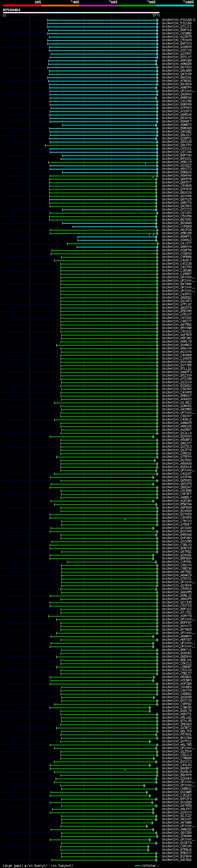This screenshot has height=868, width=197.
Task: Click the green ~80% identity color segment
Action: point(137,6)
